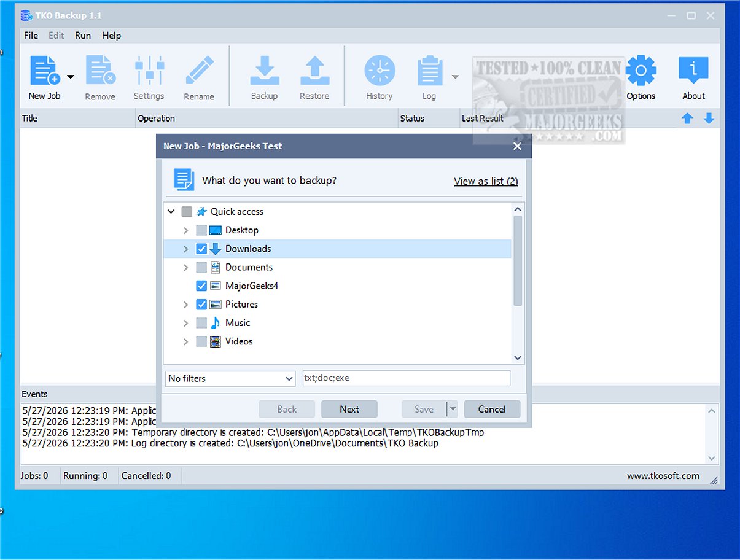This screenshot has width=740, height=560.
Task: Open the Log clipboard icon
Action: (x=430, y=70)
